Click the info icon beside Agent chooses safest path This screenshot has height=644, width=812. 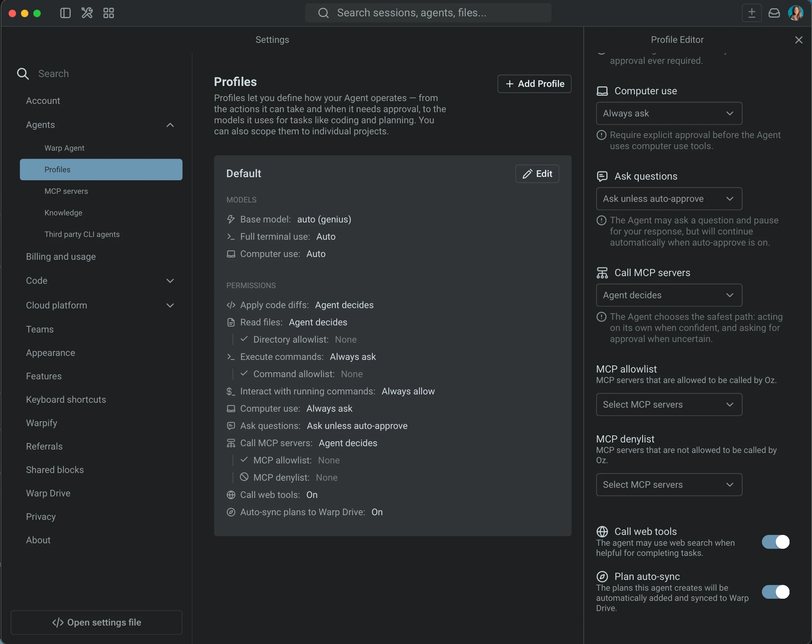601,317
